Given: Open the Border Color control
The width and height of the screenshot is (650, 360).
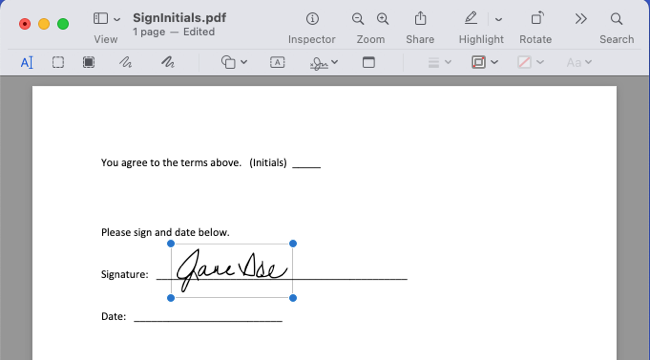Looking at the screenshot, I should click(478, 62).
